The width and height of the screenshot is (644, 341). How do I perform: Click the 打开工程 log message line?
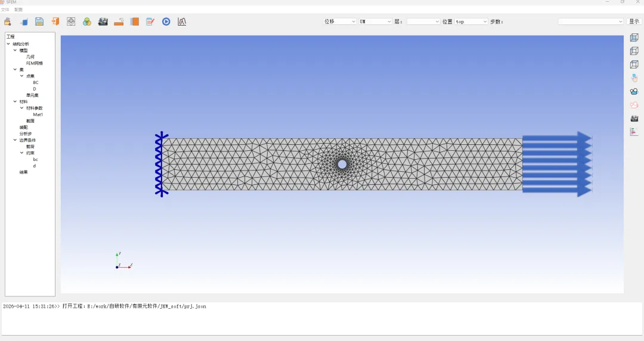pos(105,306)
